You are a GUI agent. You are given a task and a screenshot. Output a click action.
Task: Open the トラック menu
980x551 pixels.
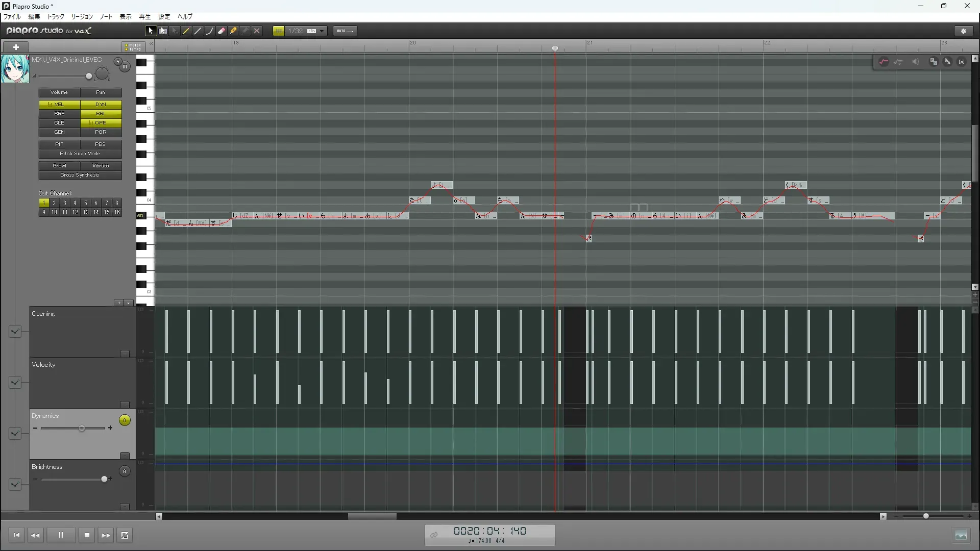[56, 17]
